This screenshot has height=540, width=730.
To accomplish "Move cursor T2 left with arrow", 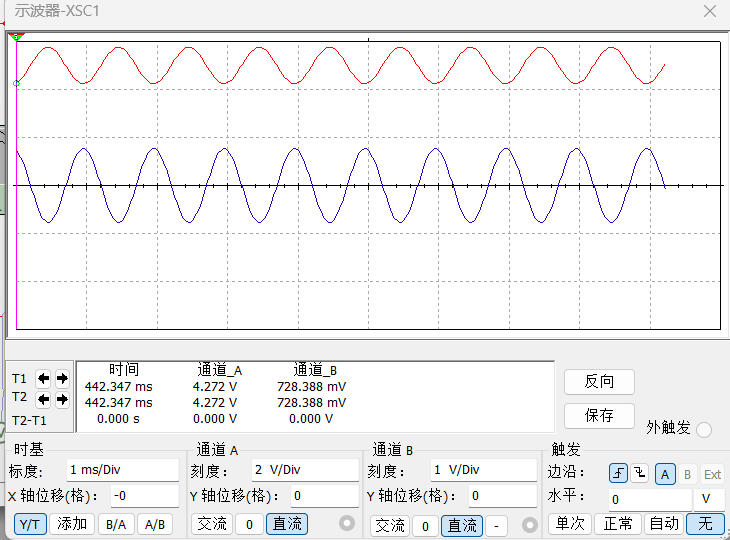I will [43, 399].
